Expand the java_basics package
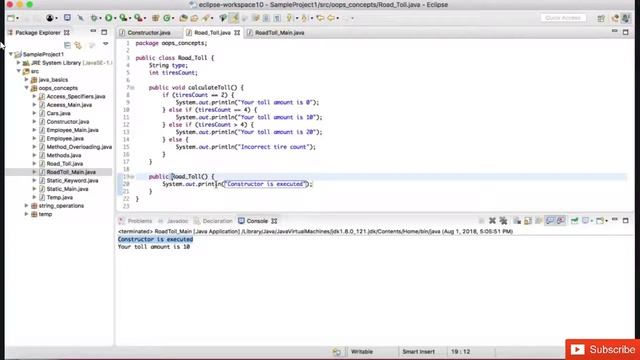The width and height of the screenshot is (640, 360). [27, 79]
